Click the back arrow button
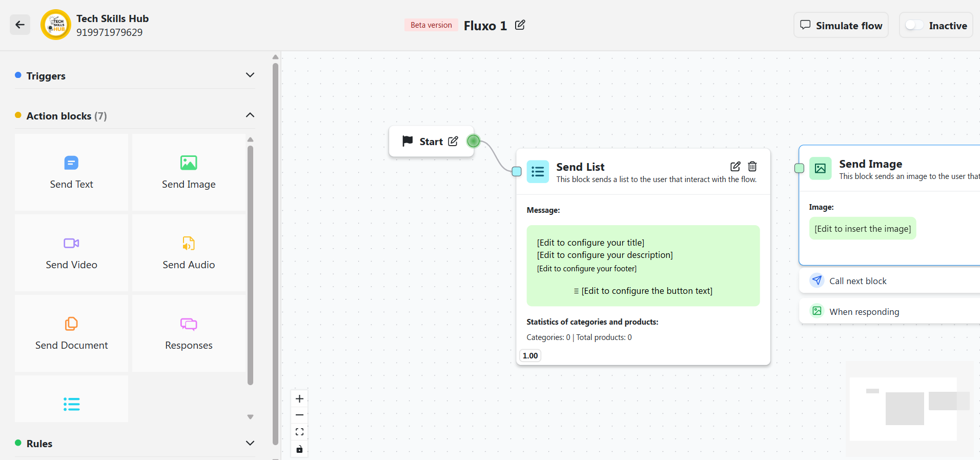 (x=20, y=25)
